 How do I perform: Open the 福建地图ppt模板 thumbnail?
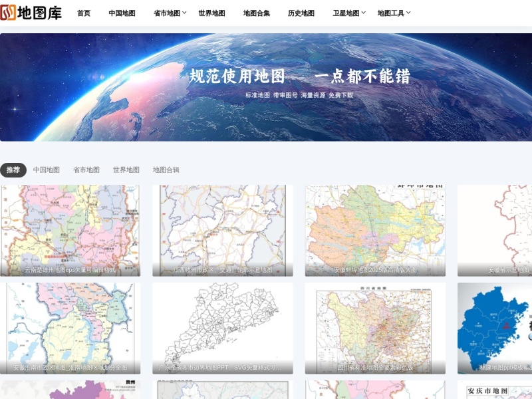click(x=495, y=328)
